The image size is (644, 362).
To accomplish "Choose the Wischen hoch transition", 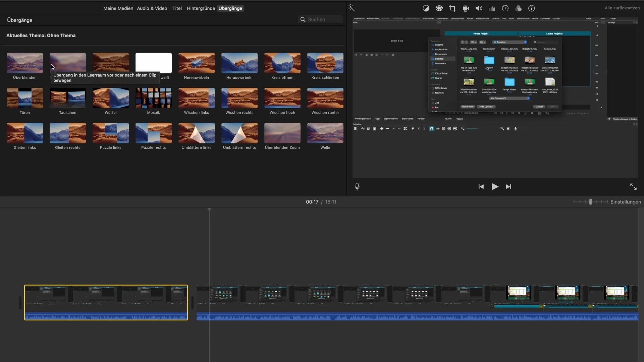I will click(282, 98).
